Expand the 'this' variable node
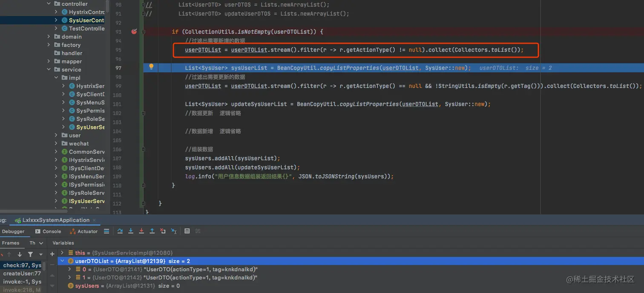Image resolution: width=644 pixels, height=293 pixels. coord(62,253)
